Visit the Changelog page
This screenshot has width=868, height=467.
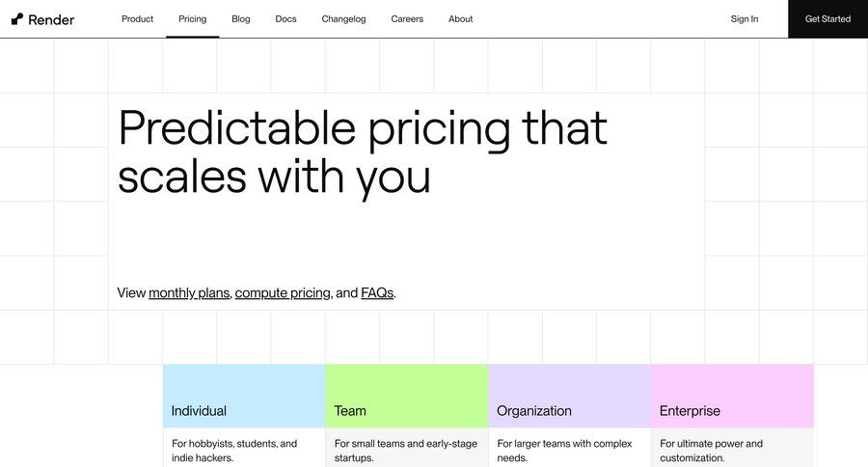click(x=343, y=19)
